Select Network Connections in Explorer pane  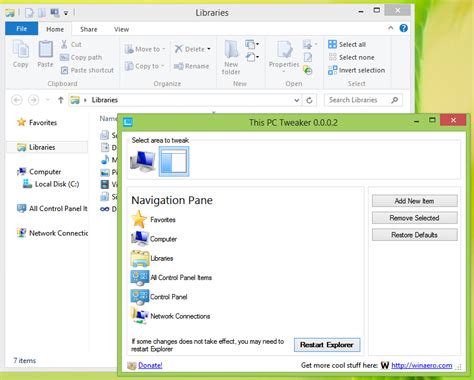click(x=52, y=233)
